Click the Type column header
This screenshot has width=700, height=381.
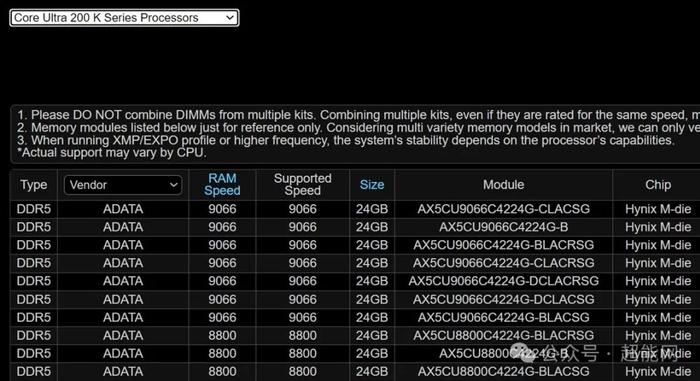coord(33,185)
